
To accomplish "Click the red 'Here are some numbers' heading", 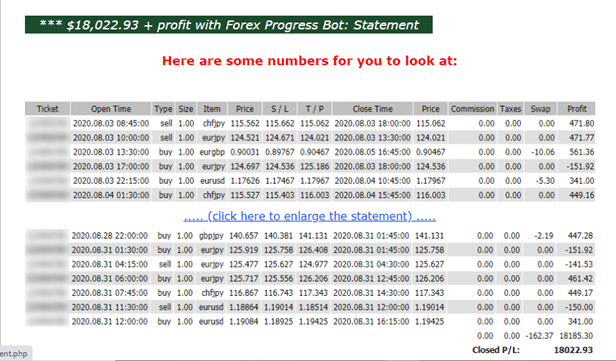I will tap(310, 61).
